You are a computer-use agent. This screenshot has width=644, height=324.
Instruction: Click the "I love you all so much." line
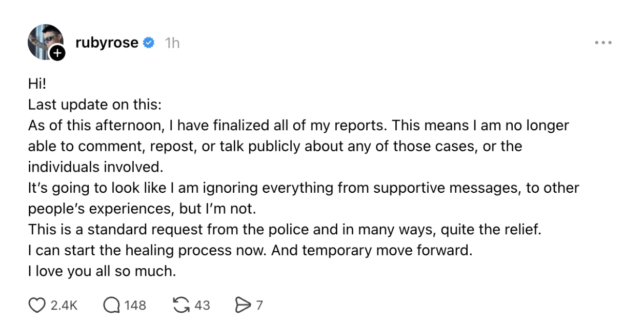(x=102, y=272)
